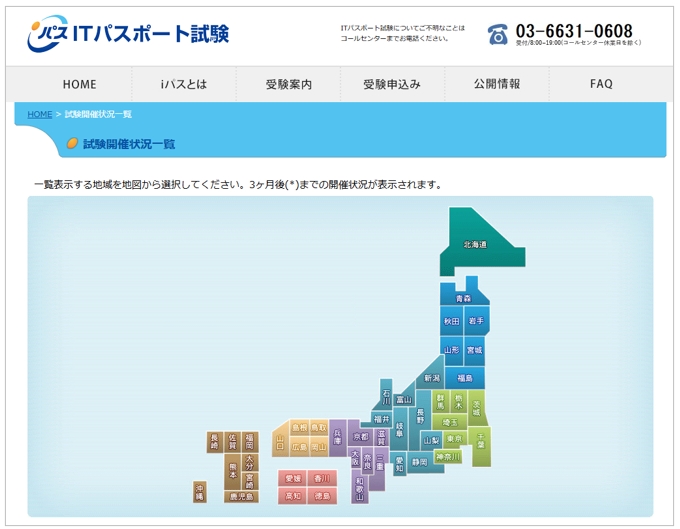This screenshot has height=529, width=680.
Task: Open the FAQ menu item
Action: [x=602, y=84]
